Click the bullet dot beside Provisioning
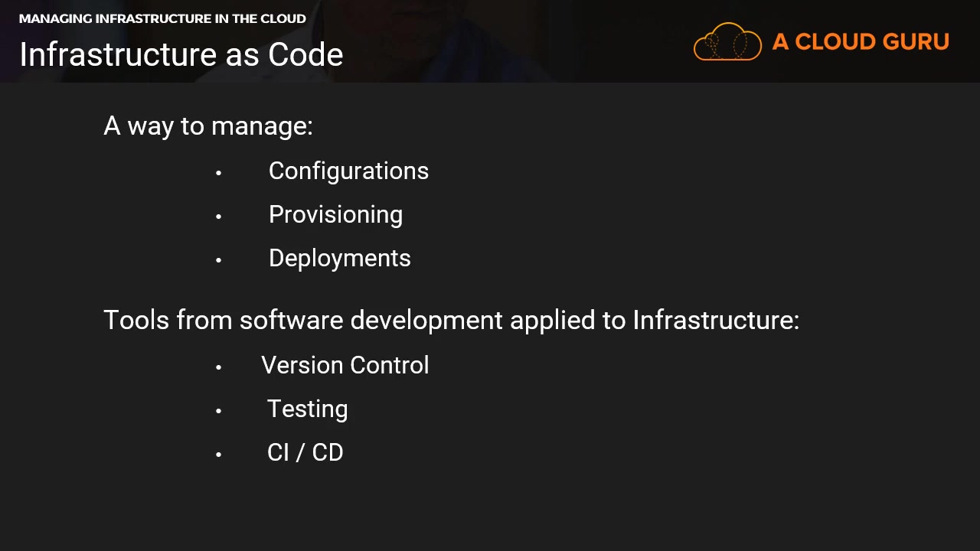Screen dimensions: 980x551 coord(219,217)
